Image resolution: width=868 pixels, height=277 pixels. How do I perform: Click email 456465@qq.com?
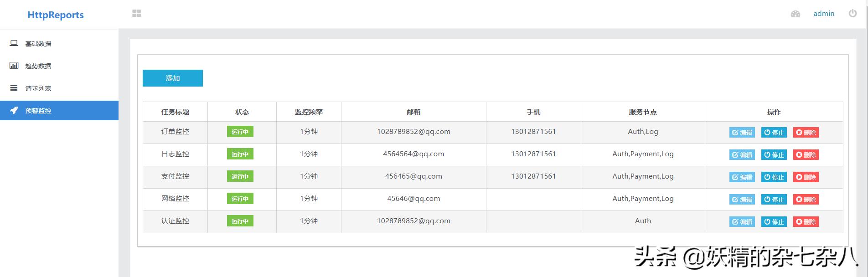click(x=413, y=176)
